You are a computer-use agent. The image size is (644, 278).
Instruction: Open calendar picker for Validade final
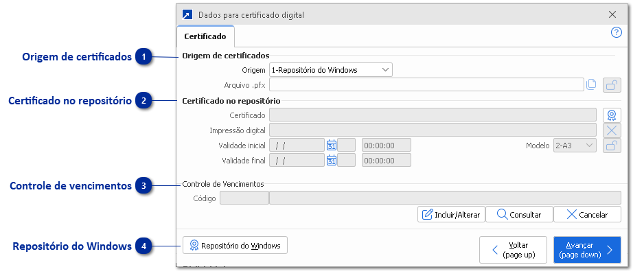332,161
